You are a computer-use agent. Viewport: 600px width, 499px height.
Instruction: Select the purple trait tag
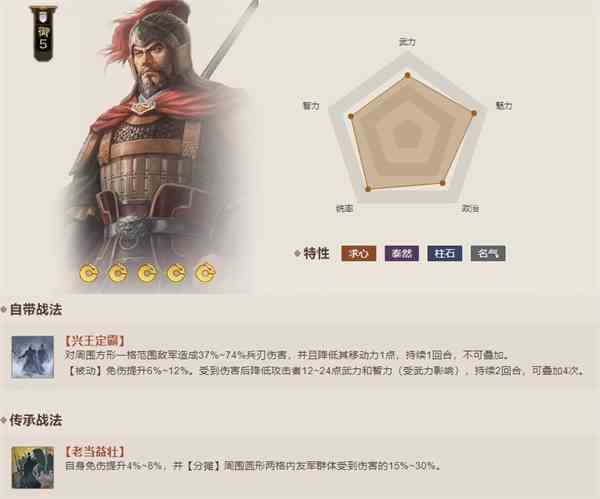402,253
